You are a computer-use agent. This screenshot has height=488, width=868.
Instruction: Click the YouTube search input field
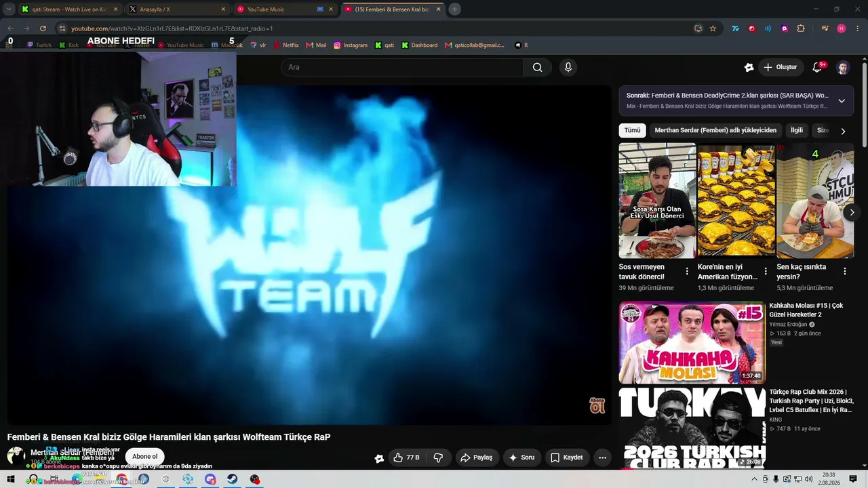401,67
